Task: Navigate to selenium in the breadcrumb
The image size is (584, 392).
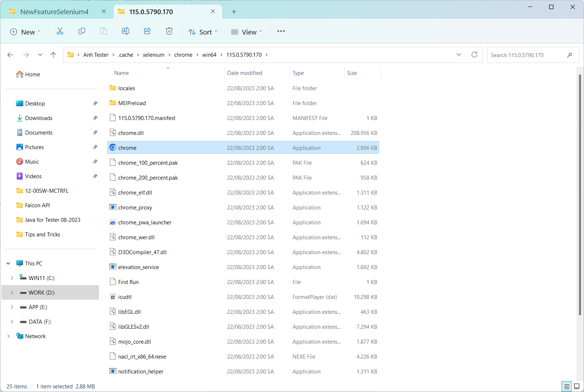Action: tap(154, 55)
